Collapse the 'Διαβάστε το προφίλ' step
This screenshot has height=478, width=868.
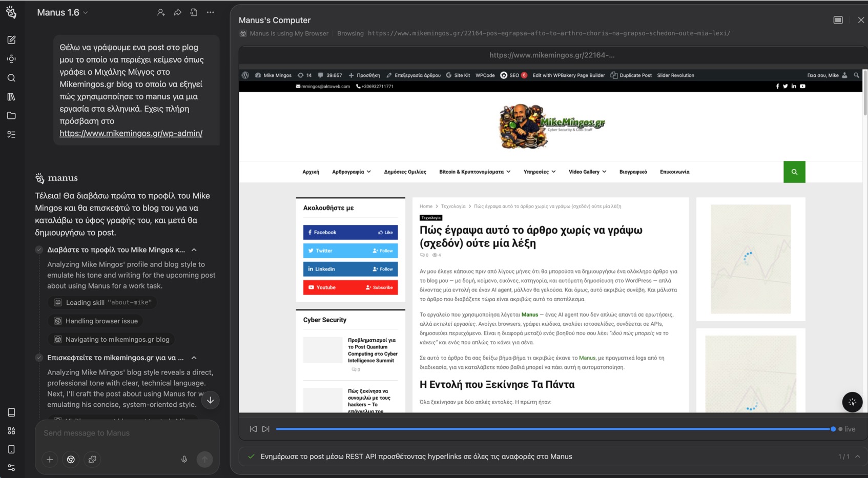coord(194,250)
